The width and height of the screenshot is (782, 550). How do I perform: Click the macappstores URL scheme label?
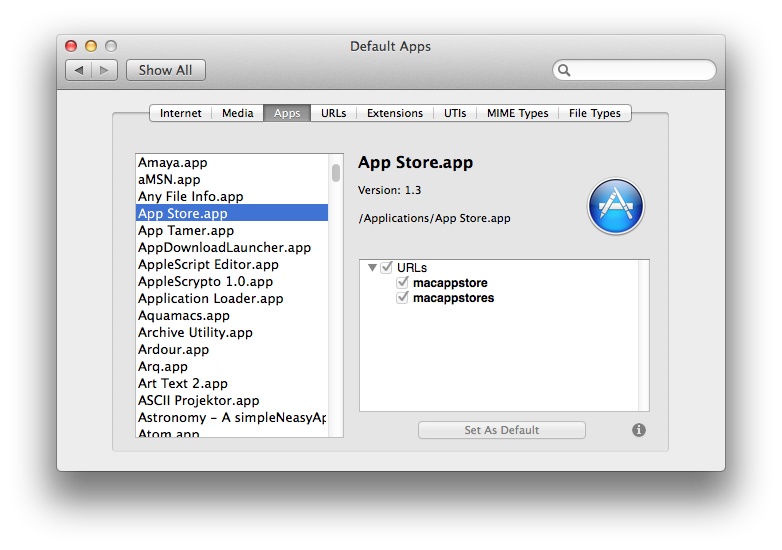click(x=453, y=298)
